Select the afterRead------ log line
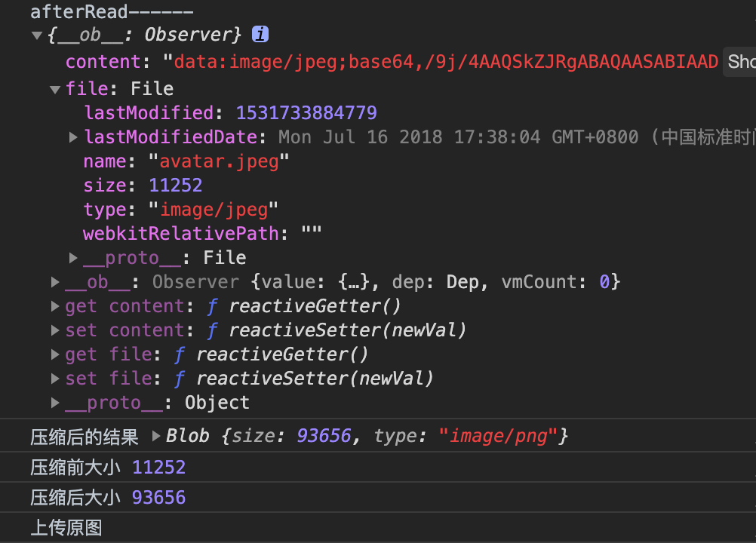This screenshot has width=756, height=543. tap(112, 11)
